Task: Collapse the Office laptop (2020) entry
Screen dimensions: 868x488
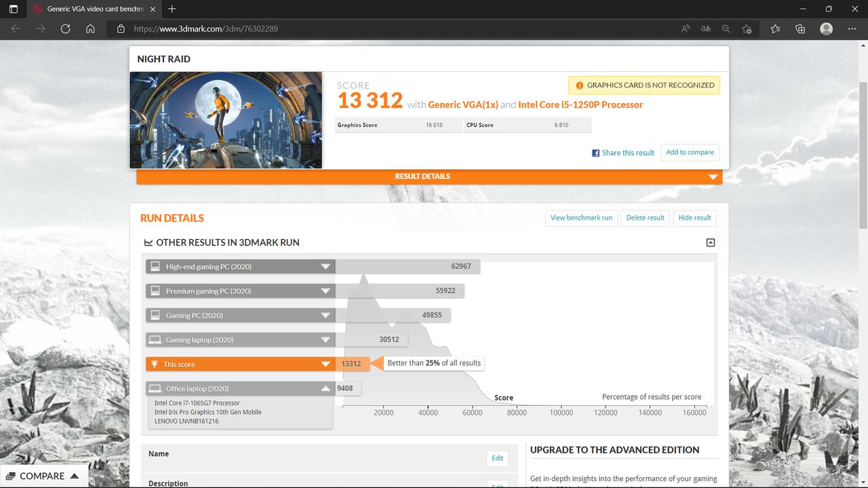Action: pyautogui.click(x=325, y=388)
